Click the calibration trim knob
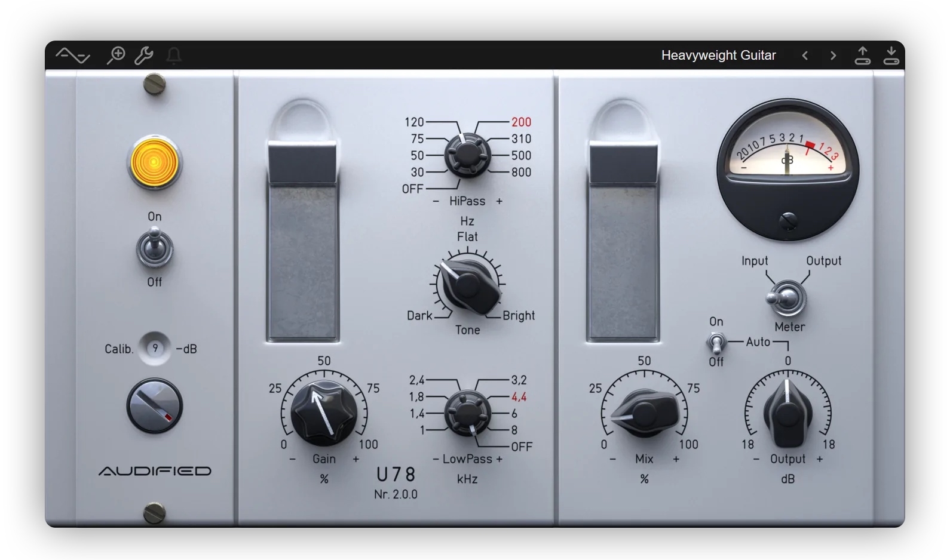This screenshot has width=950, height=560. [x=155, y=406]
